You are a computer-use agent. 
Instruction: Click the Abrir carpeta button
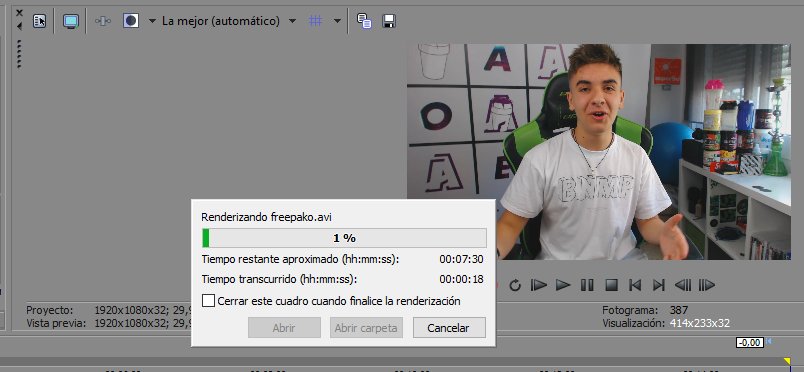366,328
